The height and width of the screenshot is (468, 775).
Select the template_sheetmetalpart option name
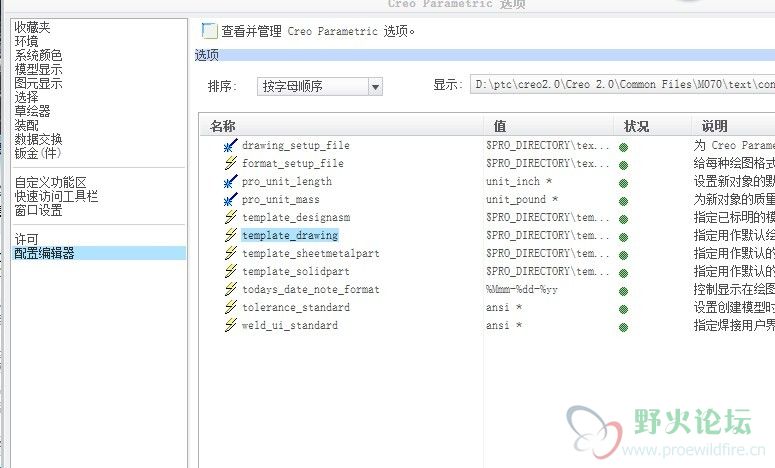(311, 253)
